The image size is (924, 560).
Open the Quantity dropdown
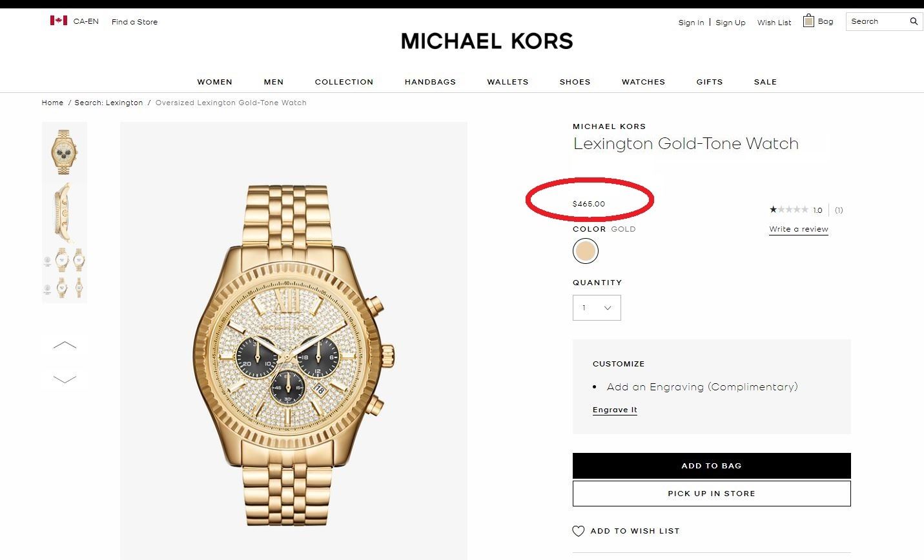click(597, 308)
